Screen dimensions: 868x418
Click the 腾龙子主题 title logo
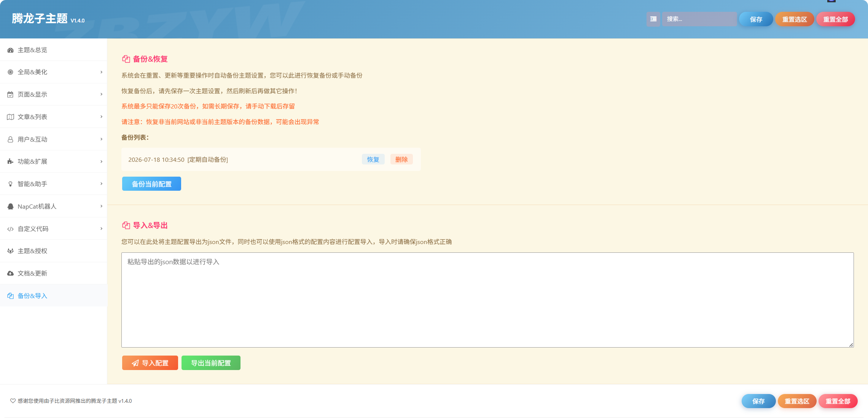click(40, 18)
